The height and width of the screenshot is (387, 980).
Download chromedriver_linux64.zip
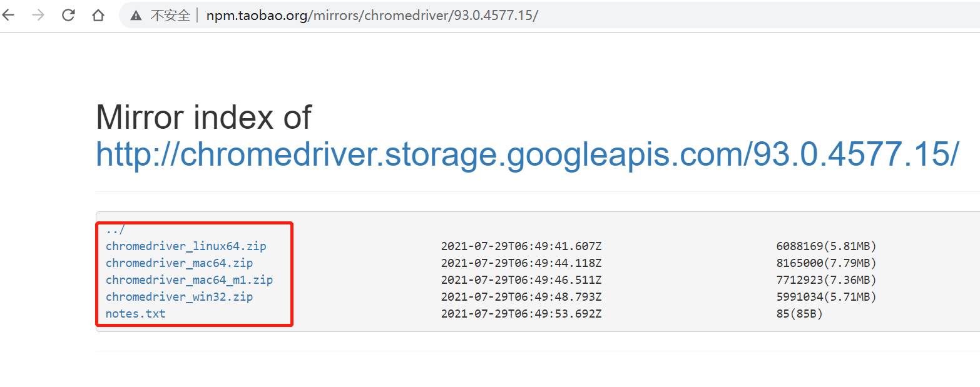point(186,246)
